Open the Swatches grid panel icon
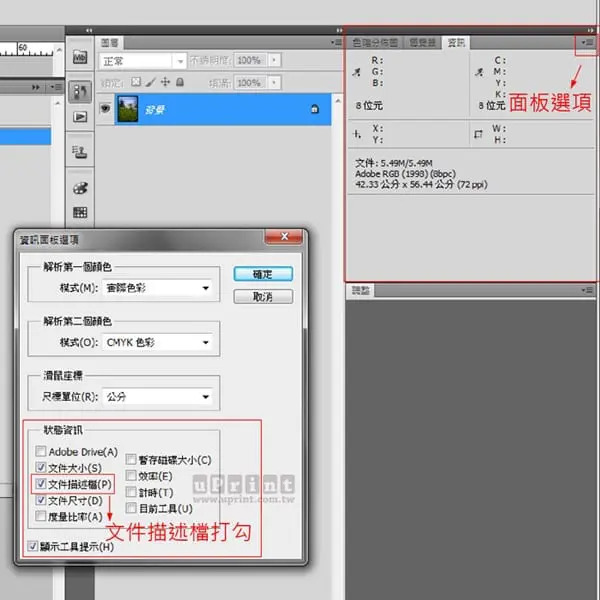Screen dimensions: 600x600 (x=80, y=212)
